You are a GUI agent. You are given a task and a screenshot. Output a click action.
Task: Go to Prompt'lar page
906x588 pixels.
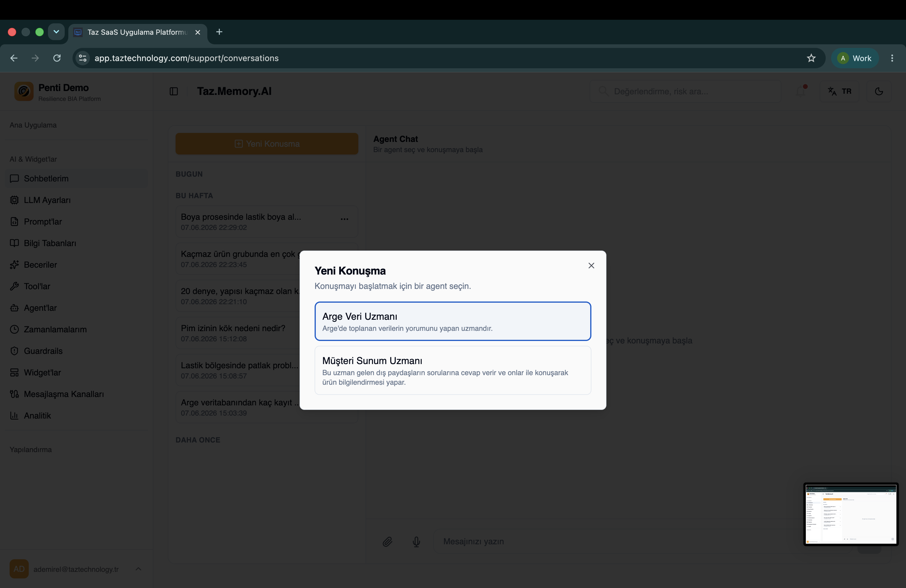point(76,221)
